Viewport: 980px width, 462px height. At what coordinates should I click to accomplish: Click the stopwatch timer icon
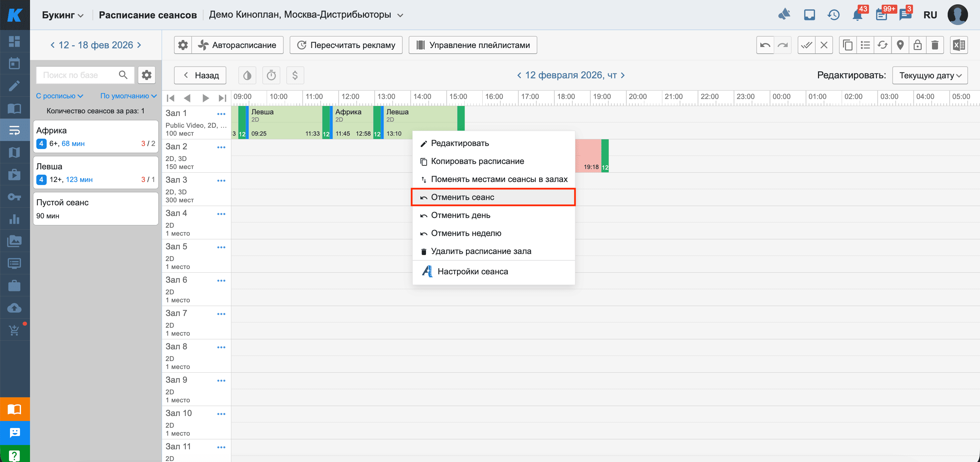(271, 75)
